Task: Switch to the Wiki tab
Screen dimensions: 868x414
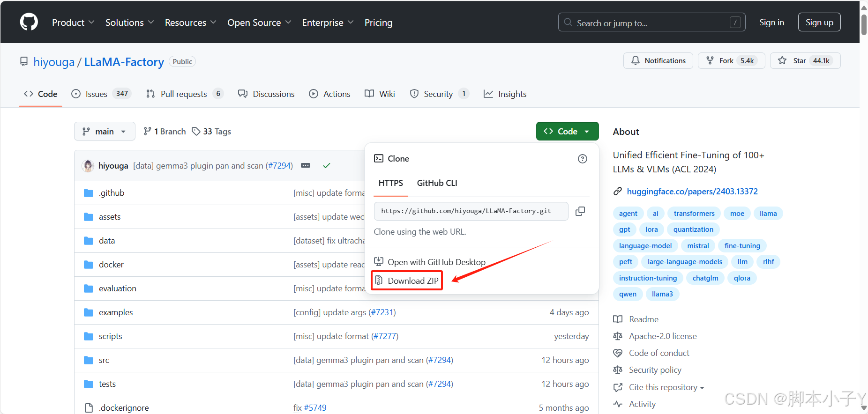Action: [x=380, y=94]
